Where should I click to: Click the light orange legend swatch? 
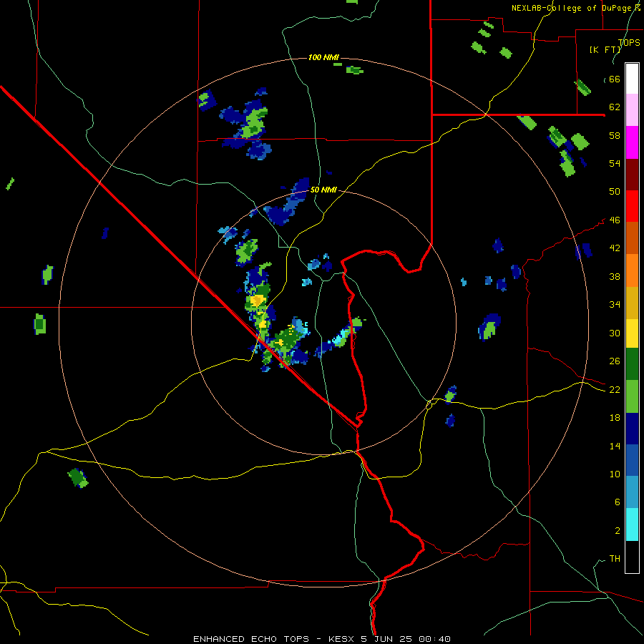tap(632, 270)
